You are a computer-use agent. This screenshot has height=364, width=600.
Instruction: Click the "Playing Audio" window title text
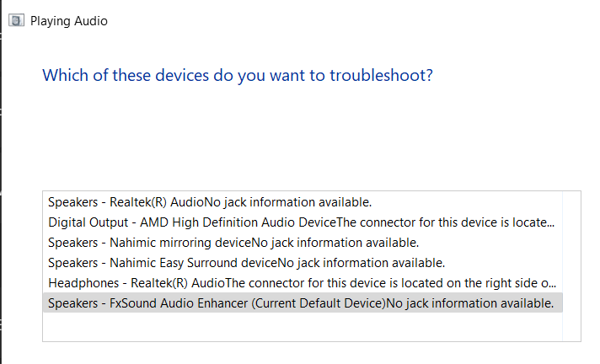click(69, 20)
